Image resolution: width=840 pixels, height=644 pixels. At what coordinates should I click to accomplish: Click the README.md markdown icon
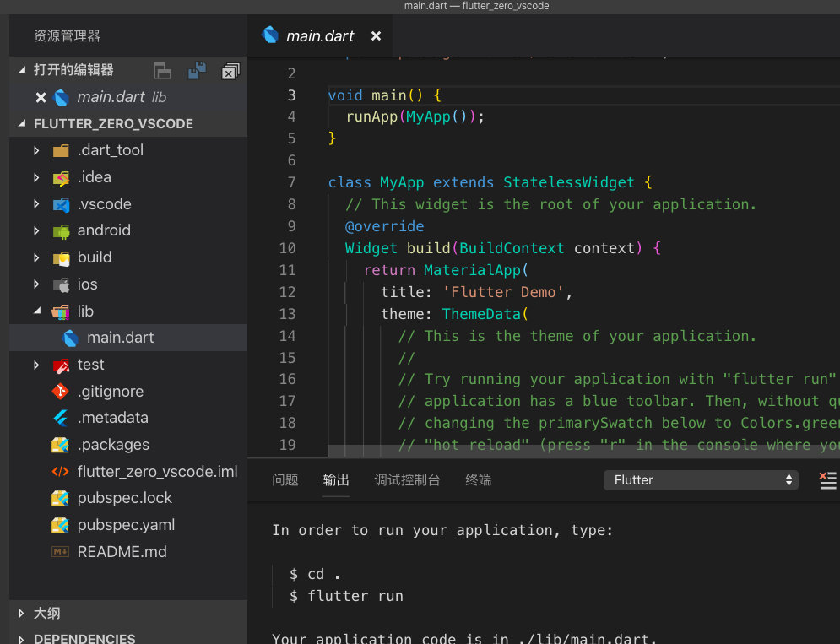(60, 552)
